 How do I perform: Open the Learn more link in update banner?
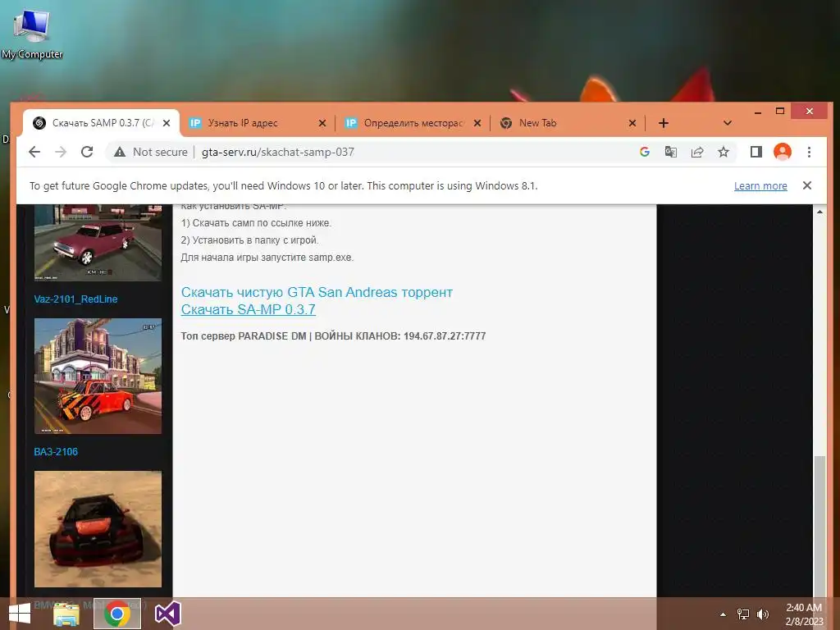tap(760, 186)
